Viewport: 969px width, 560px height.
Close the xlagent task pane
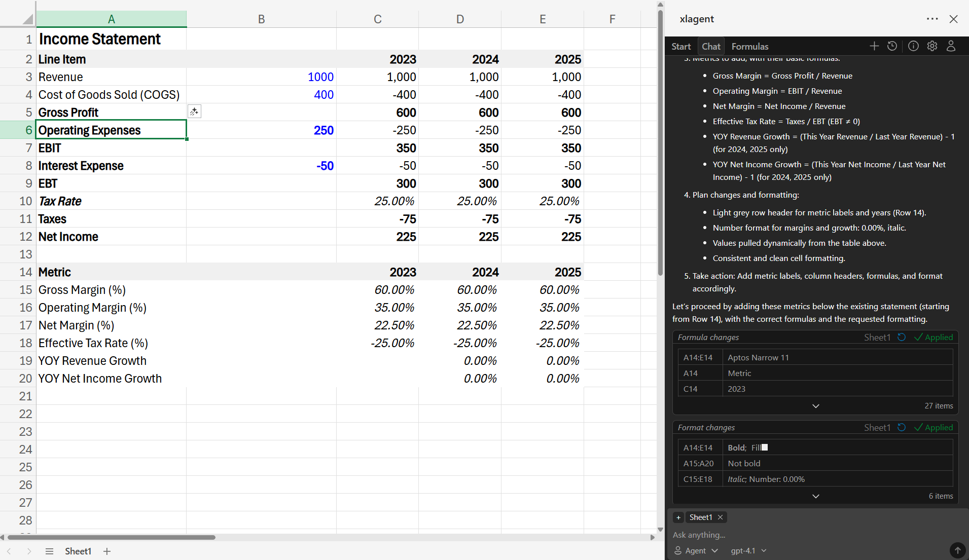pos(954,19)
